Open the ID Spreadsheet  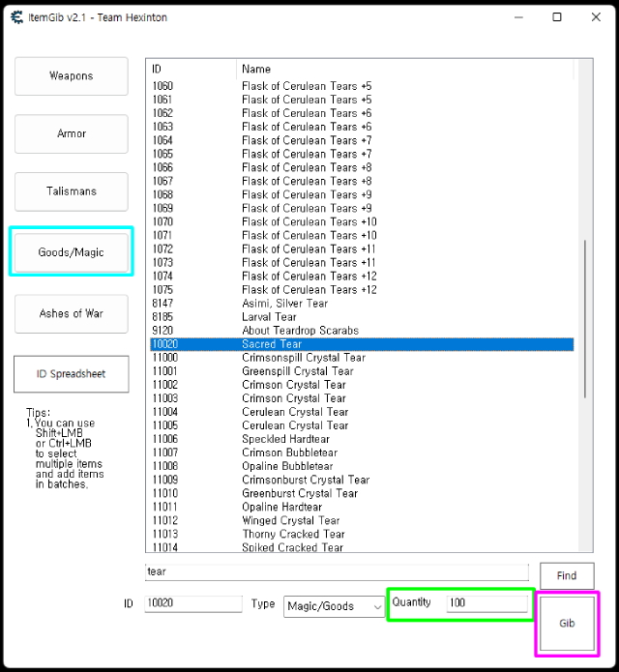click(x=72, y=374)
